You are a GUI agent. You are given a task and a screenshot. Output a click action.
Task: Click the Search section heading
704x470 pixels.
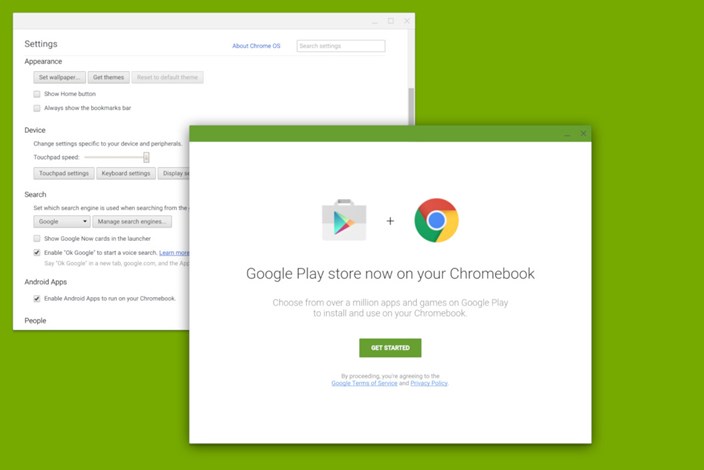pos(35,194)
